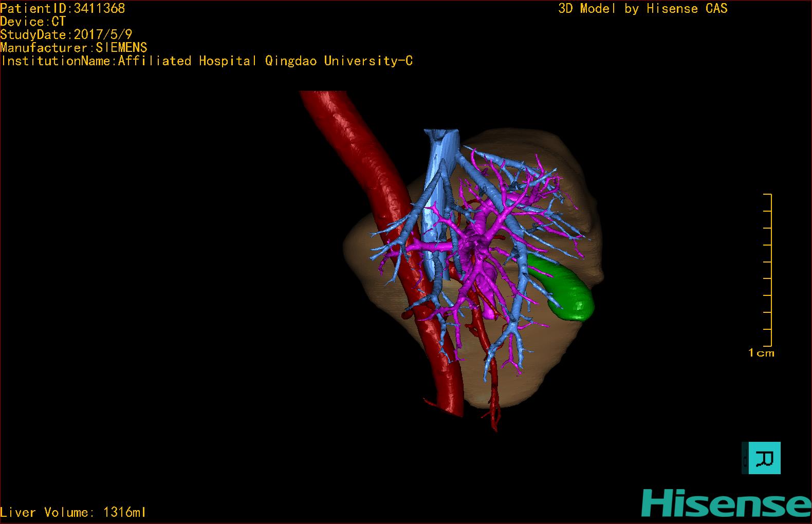Click the '1cm' scale bar label

(761, 352)
